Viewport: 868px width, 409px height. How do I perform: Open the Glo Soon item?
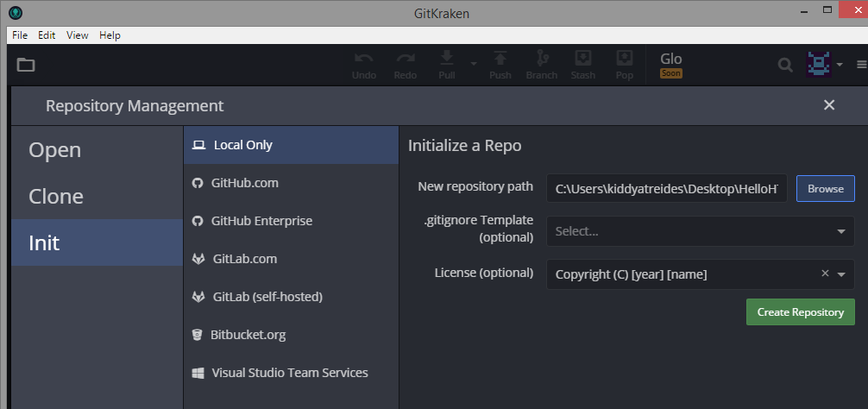671,65
